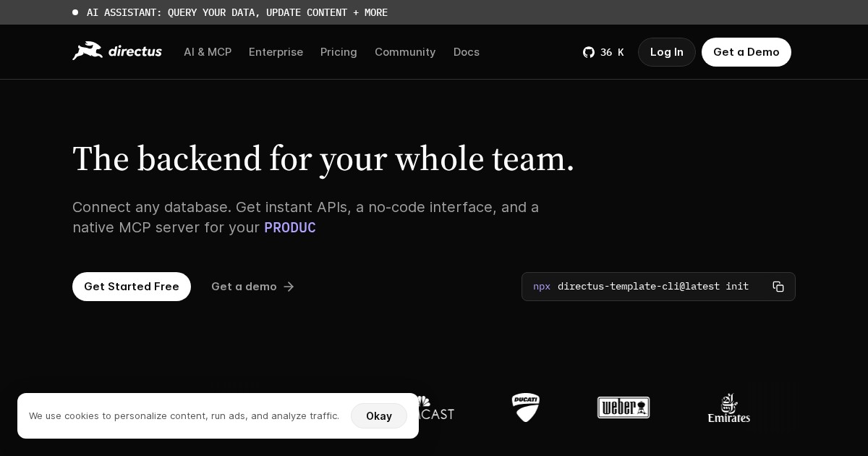868x456 pixels.
Task: Open the AI & MCP menu
Action: point(208,52)
